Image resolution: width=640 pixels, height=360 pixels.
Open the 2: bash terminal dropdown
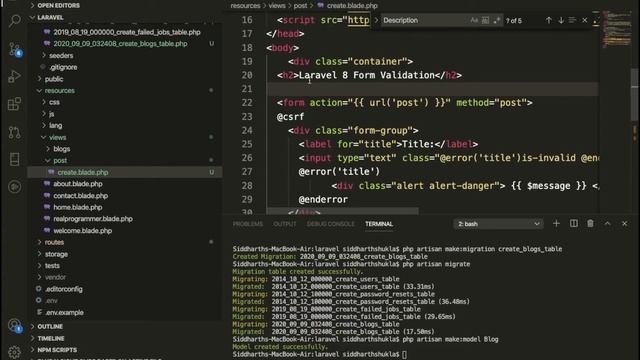pos(498,224)
